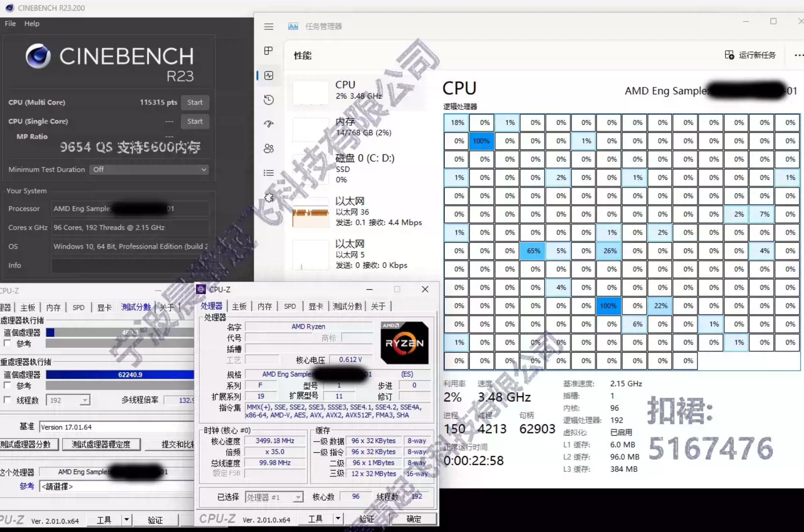Select the Processes icon in Task Manager sidebar

click(x=268, y=51)
